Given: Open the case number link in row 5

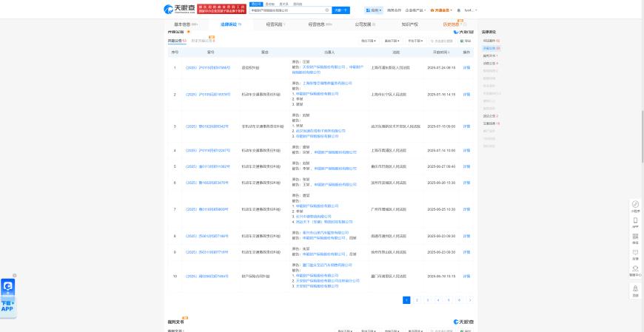Looking at the screenshot, I should pos(208,166).
